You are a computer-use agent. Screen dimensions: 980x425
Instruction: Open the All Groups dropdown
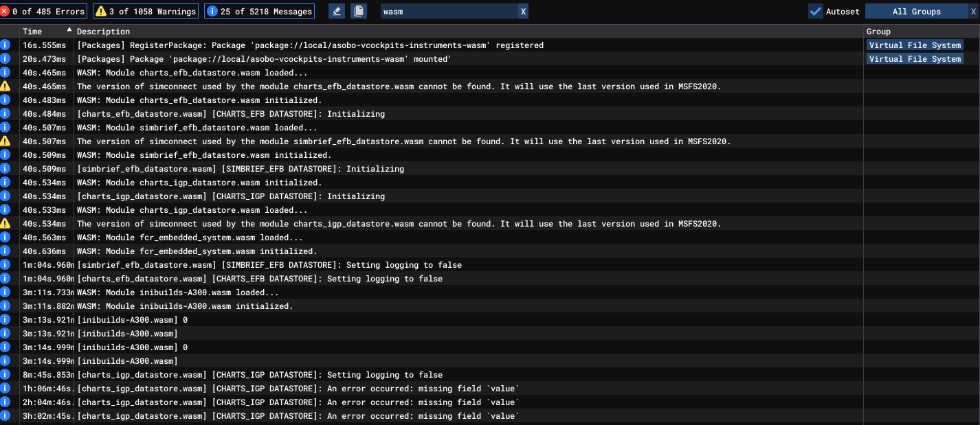pos(916,11)
